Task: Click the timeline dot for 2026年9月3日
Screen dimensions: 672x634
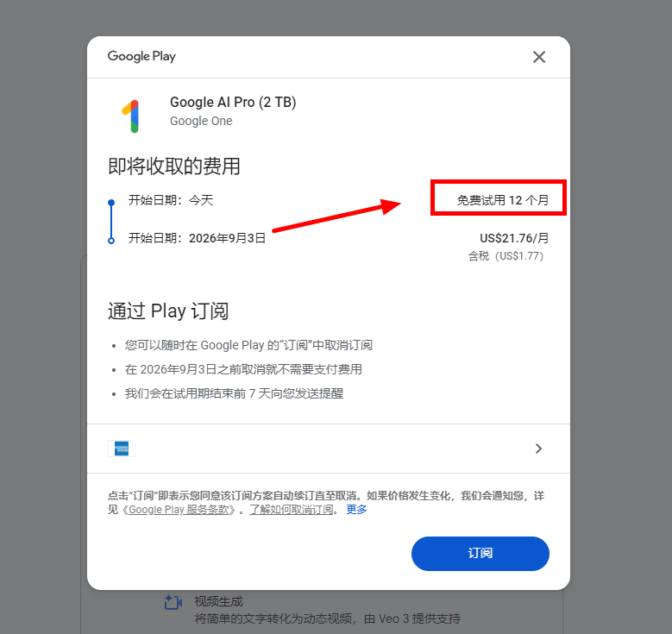Action: pos(111,241)
